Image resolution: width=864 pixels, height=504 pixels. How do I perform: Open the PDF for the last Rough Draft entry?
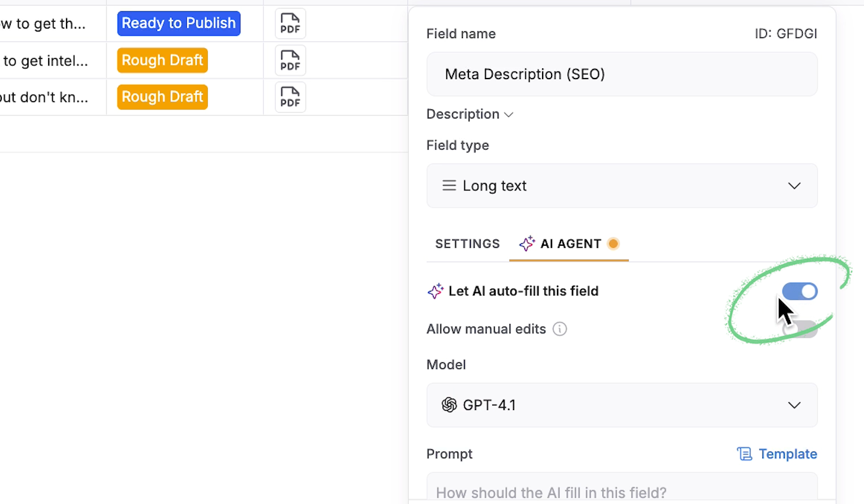290,97
